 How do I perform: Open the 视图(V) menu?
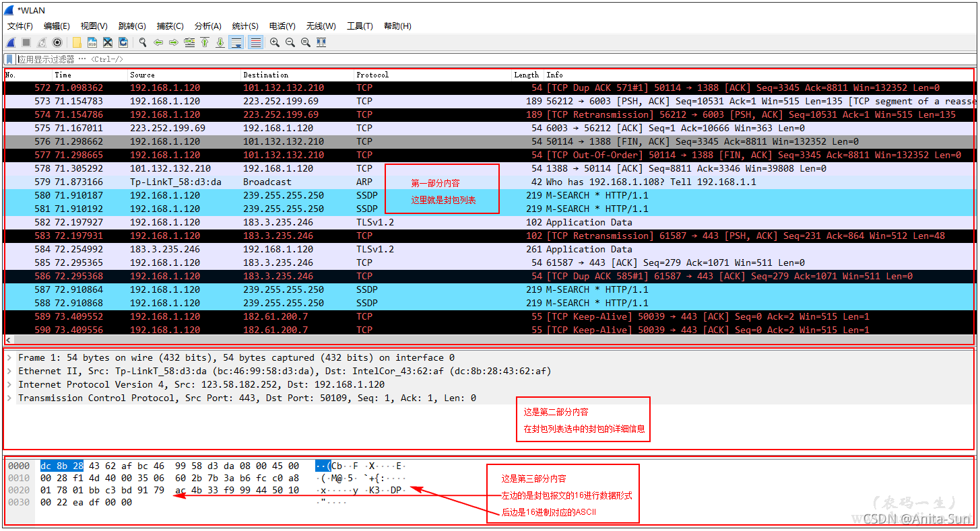(94, 26)
